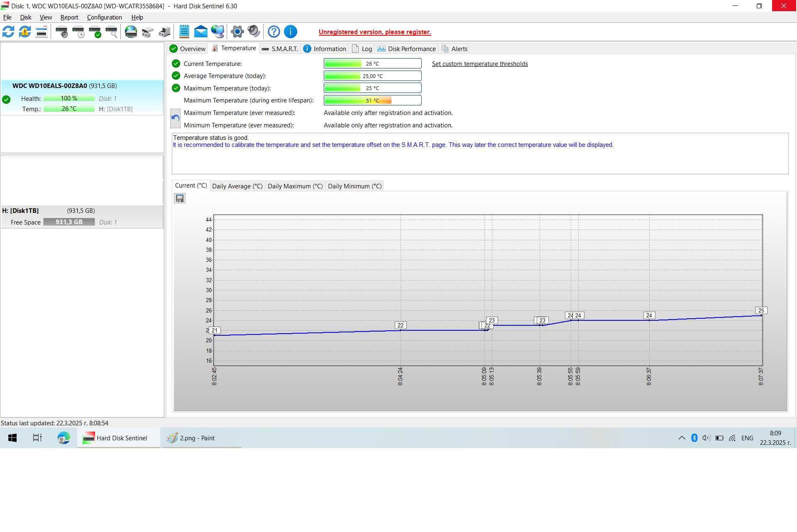Open the Information tab
The width and height of the screenshot is (797, 532).
(x=325, y=49)
